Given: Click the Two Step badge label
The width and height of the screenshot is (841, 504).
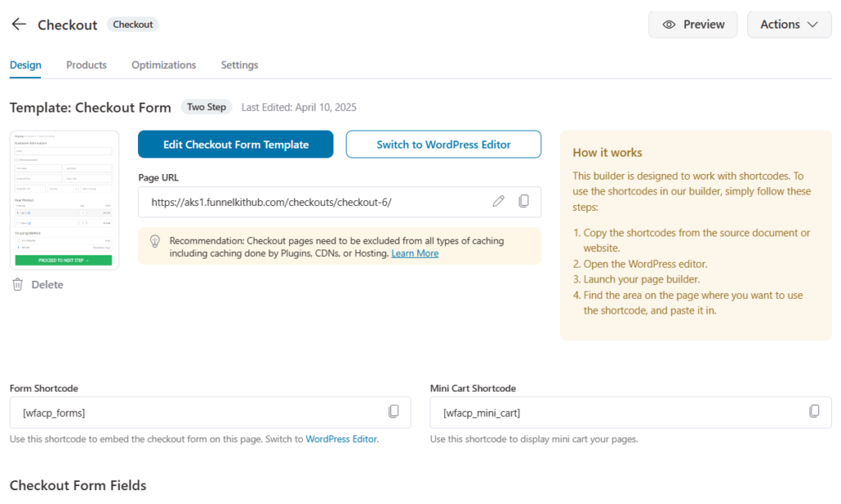Looking at the screenshot, I should 206,107.
